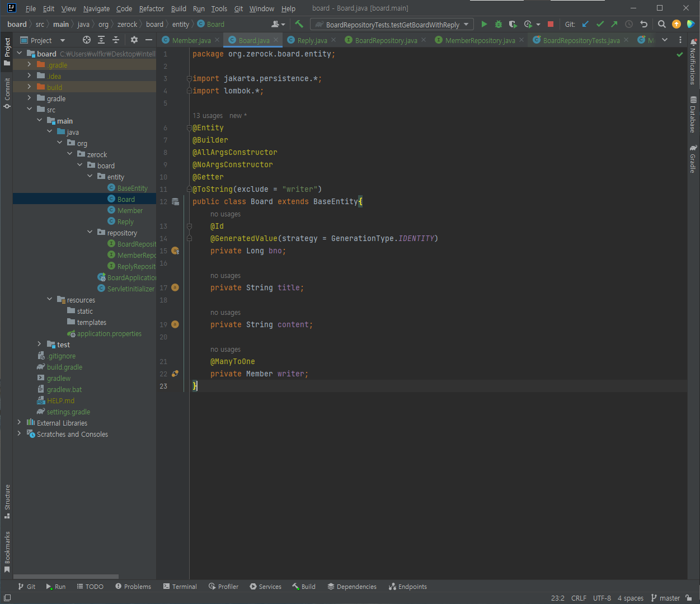Click Project panel horizontal scrollbar
700x604 pixels.
(66, 577)
